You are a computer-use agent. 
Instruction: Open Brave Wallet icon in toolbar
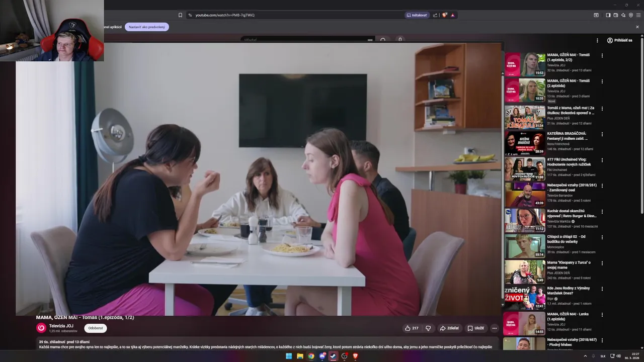coord(615,15)
